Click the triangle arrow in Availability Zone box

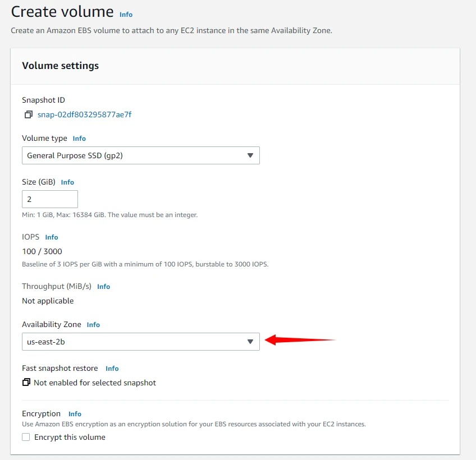[250, 342]
